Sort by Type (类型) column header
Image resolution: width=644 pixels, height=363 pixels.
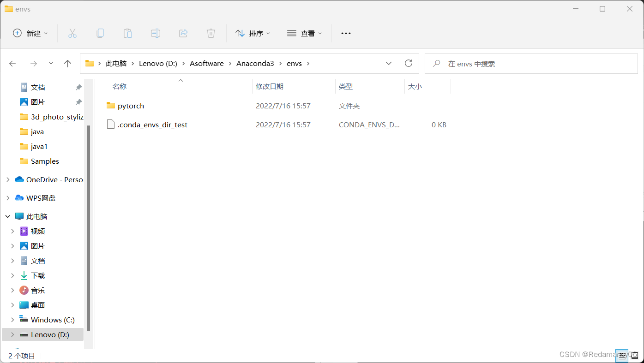[x=346, y=86]
